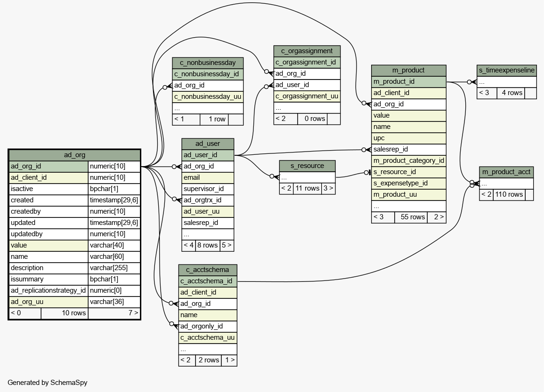The image size is (544, 392).
Task: Open the ad_user table header
Action: 207,144
